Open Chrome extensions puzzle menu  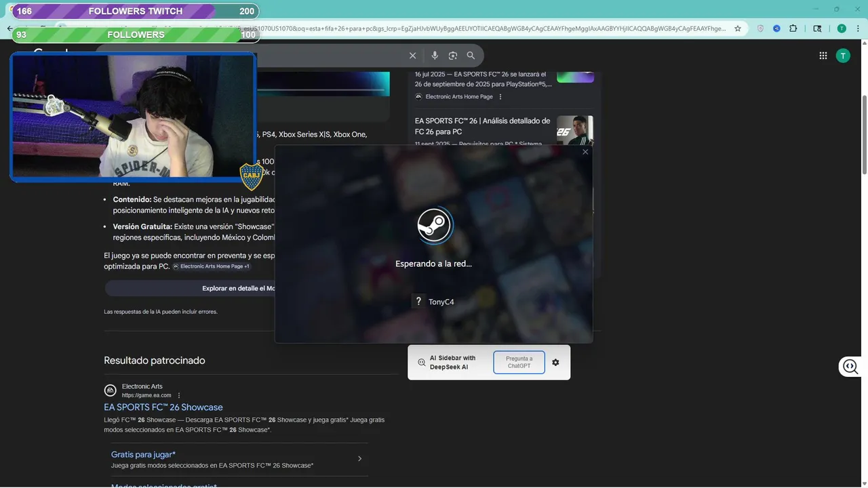[793, 28]
